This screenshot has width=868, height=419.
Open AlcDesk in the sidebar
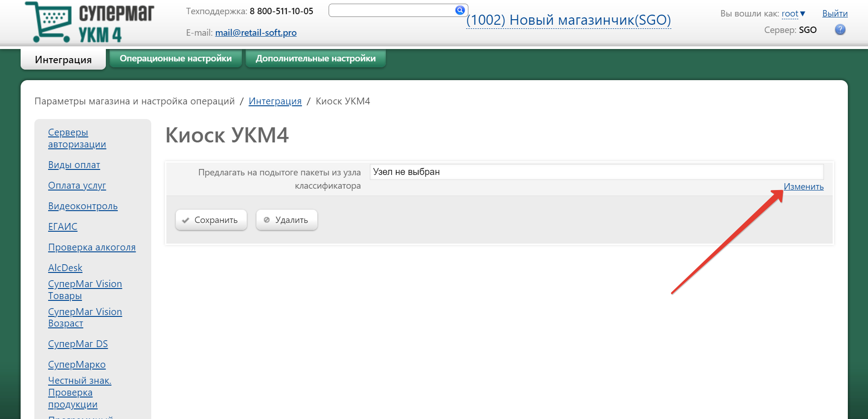[65, 268]
